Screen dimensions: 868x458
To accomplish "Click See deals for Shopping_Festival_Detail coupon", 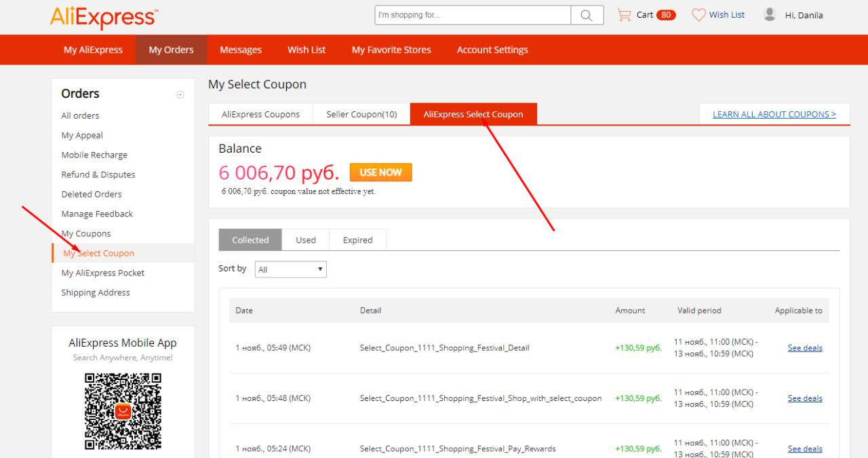I will point(805,347).
